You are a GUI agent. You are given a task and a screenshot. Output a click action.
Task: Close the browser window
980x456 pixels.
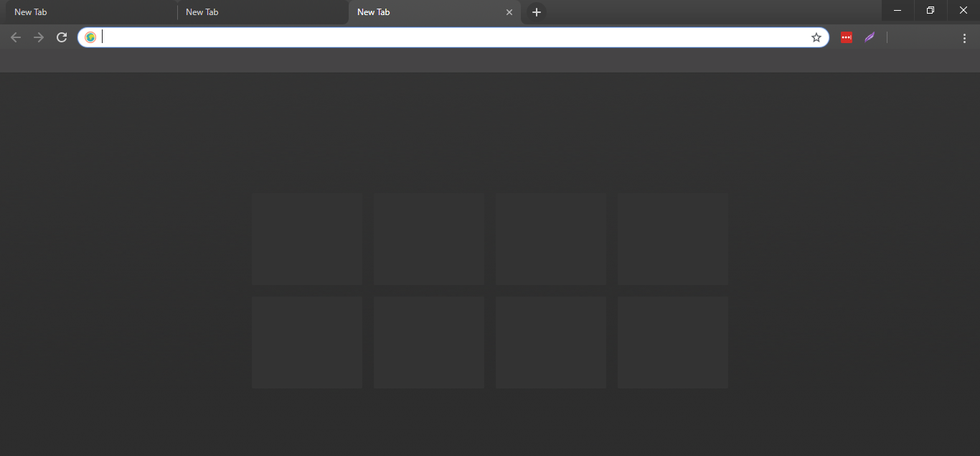(963, 10)
